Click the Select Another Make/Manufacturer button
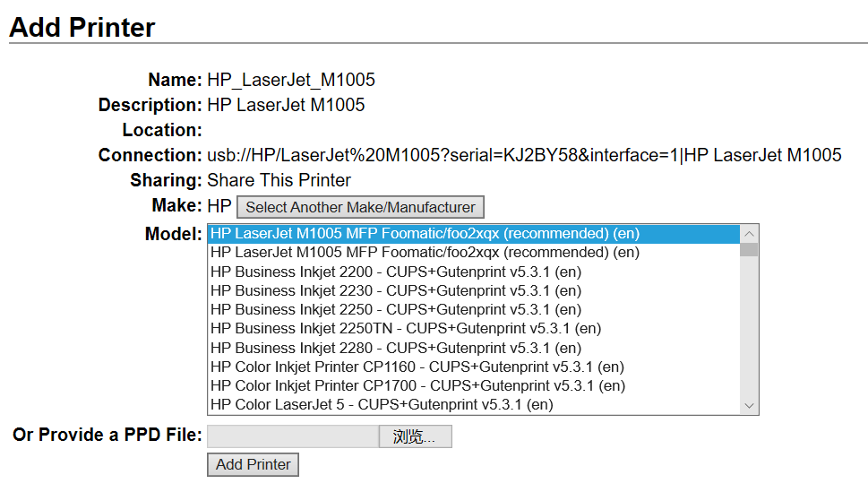The width and height of the screenshot is (868, 492). 360,207
